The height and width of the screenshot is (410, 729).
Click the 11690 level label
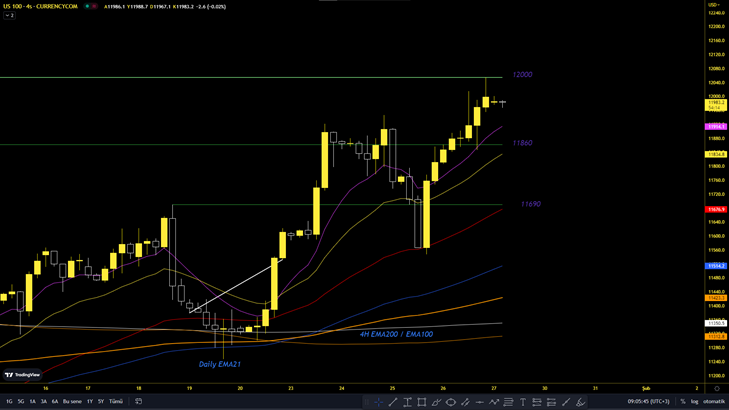530,204
